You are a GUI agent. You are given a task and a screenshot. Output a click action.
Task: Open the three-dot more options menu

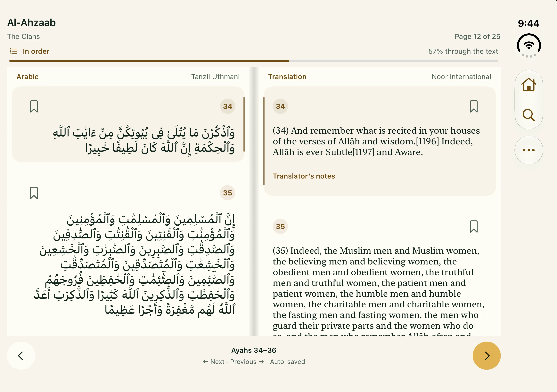[529, 150]
